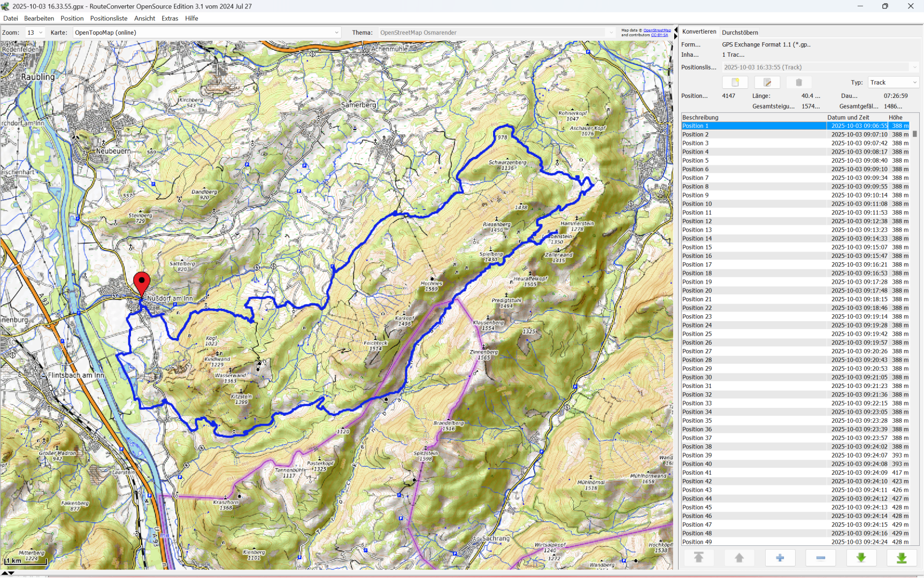The height and width of the screenshot is (578, 924).
Task: Click the new position list icon
Action: 735,82
